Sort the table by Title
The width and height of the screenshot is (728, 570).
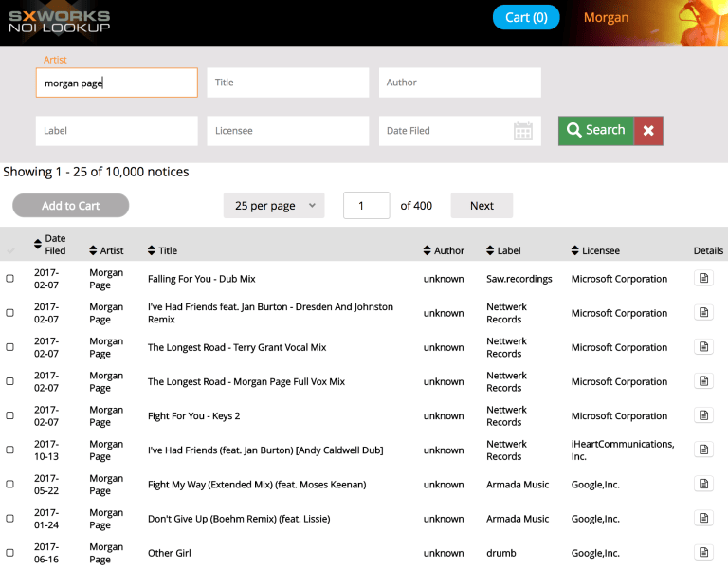152,250
